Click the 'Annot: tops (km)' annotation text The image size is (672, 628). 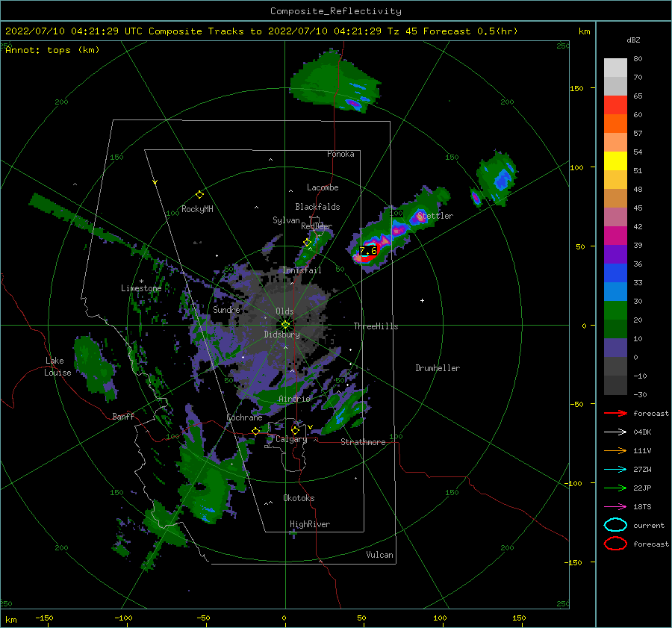tap(52, 50)
